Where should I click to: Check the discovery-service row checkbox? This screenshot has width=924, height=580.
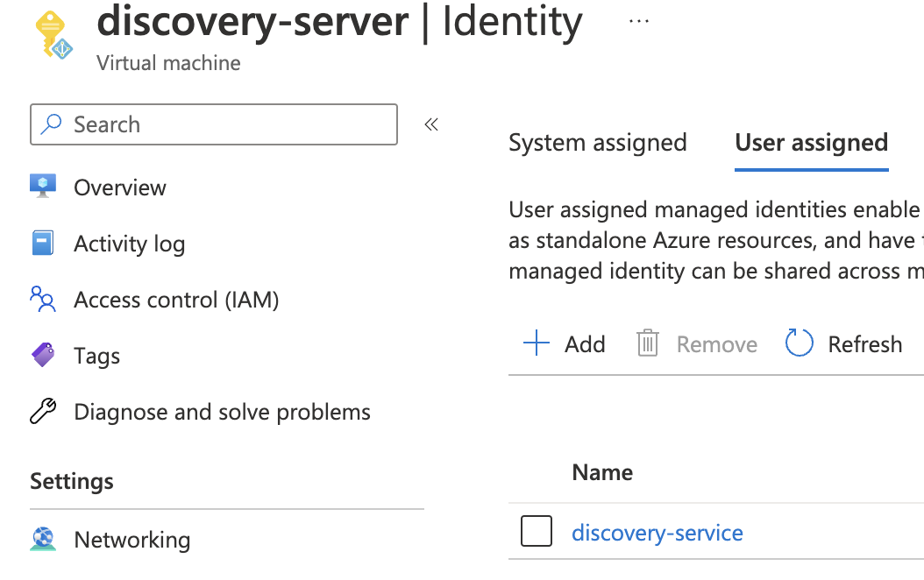click(536, 531)
